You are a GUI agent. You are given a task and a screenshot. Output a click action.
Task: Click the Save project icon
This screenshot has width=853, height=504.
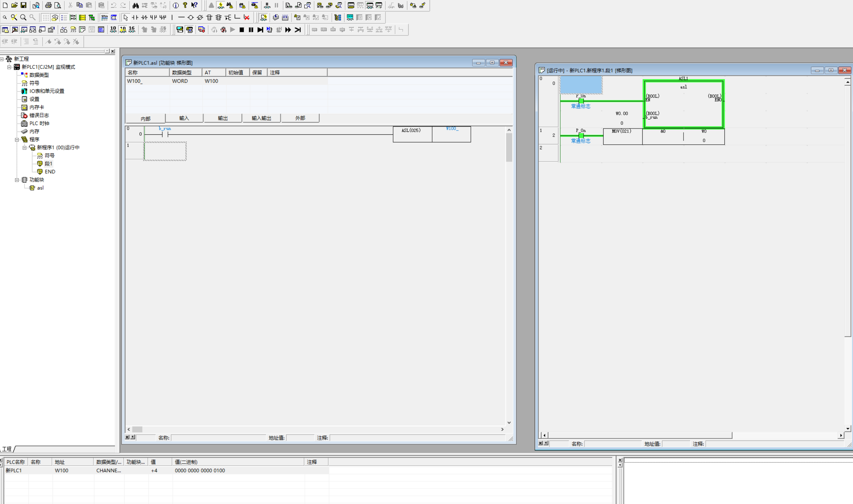(24, 5)
